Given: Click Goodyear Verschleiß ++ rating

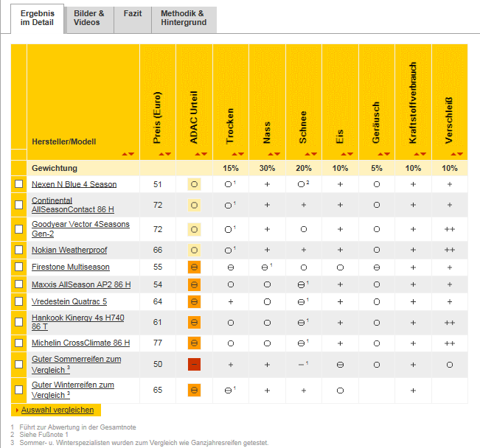Looking at the screenshot, I should tap(449, 229).
